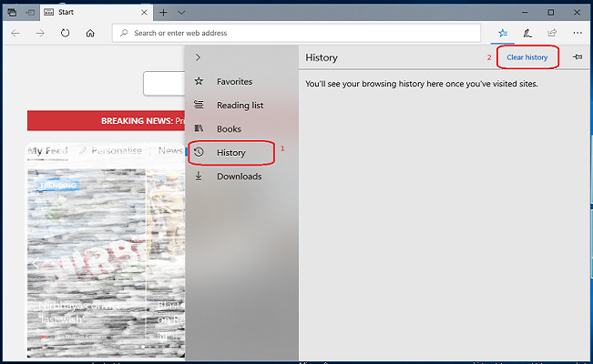Screen dimensions: 593x364
Task: Minimize the Edge window
Action: coord(525,12)
